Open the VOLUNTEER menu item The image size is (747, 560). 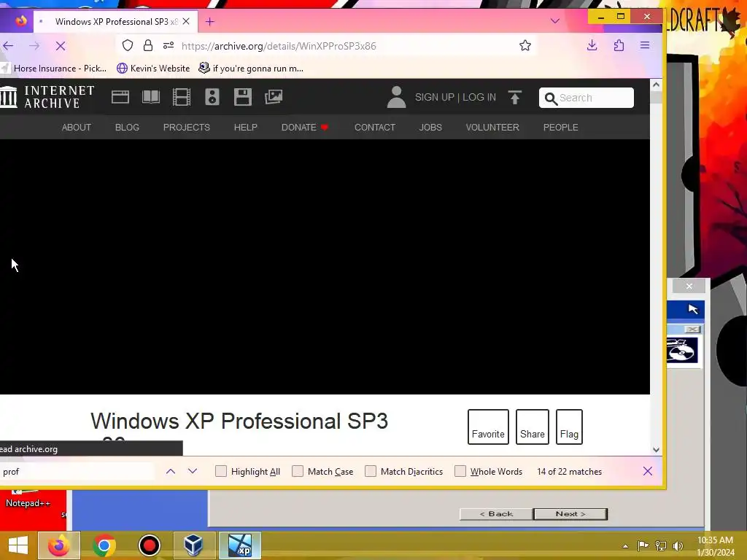(492, 127)
